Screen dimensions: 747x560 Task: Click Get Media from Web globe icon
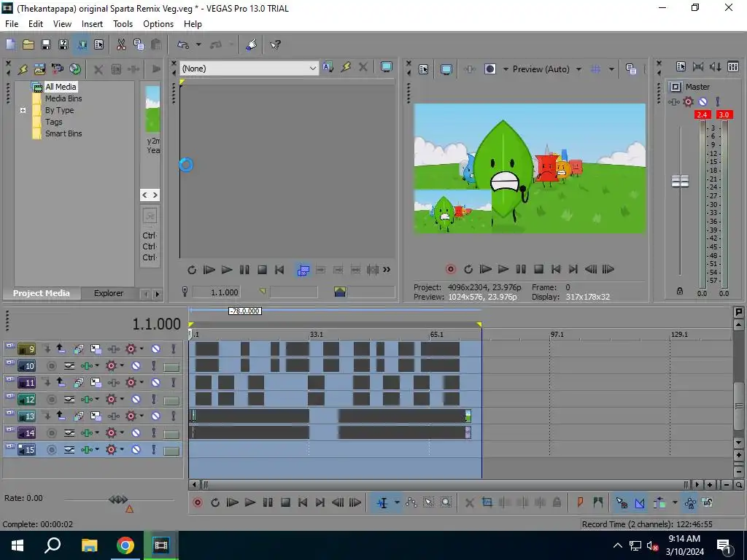click(75, 69)
